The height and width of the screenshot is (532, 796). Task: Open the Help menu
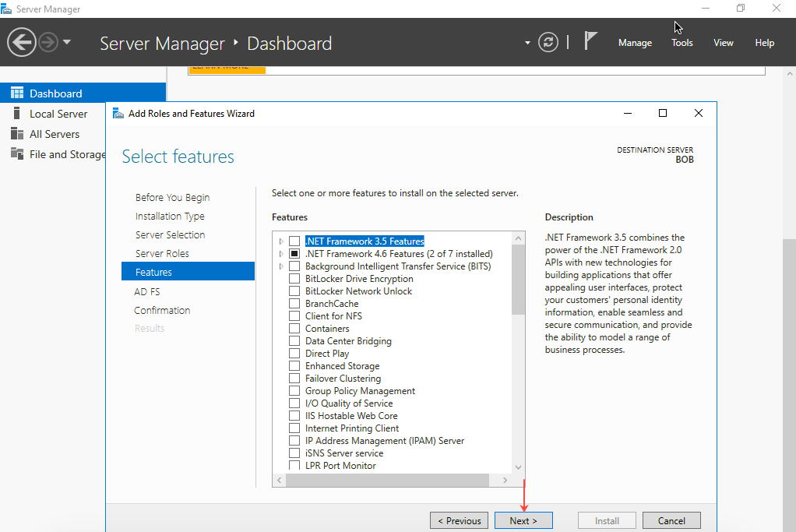coord(764,43)
